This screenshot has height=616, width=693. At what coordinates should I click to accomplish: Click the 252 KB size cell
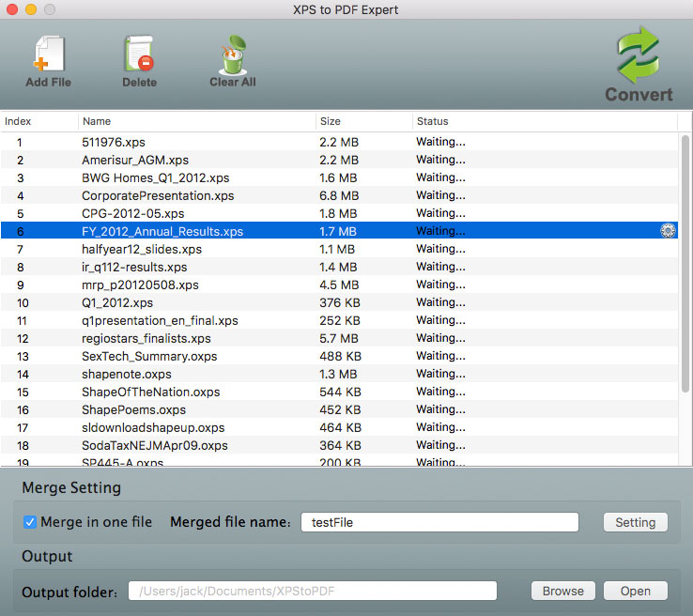tap(340, 320)
